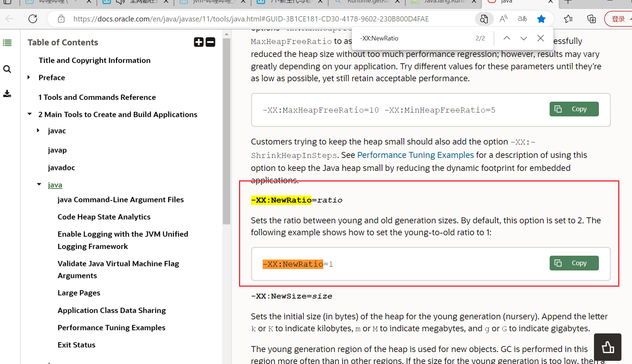Collapse the Main Tools chapter

30,114
